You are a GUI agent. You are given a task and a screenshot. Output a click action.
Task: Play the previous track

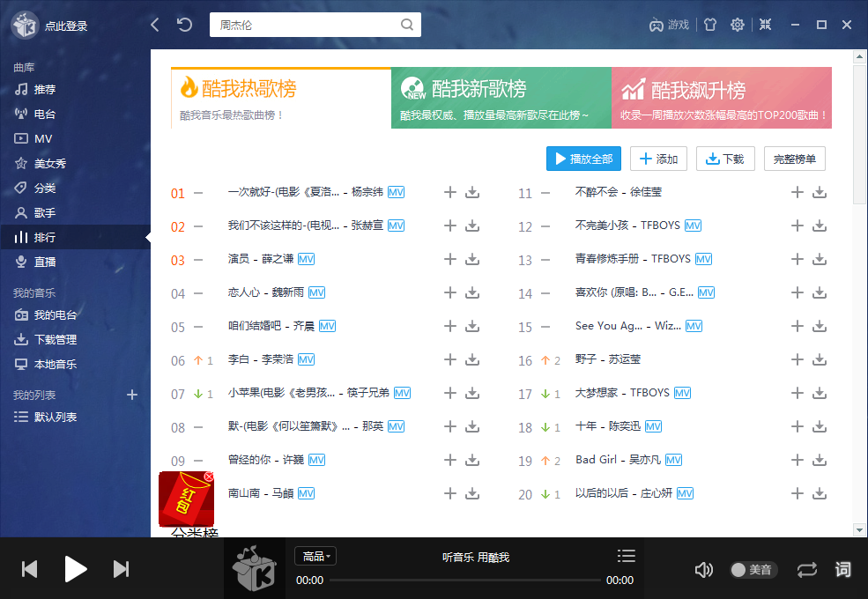pyautogui.click(x=29, y=569)
